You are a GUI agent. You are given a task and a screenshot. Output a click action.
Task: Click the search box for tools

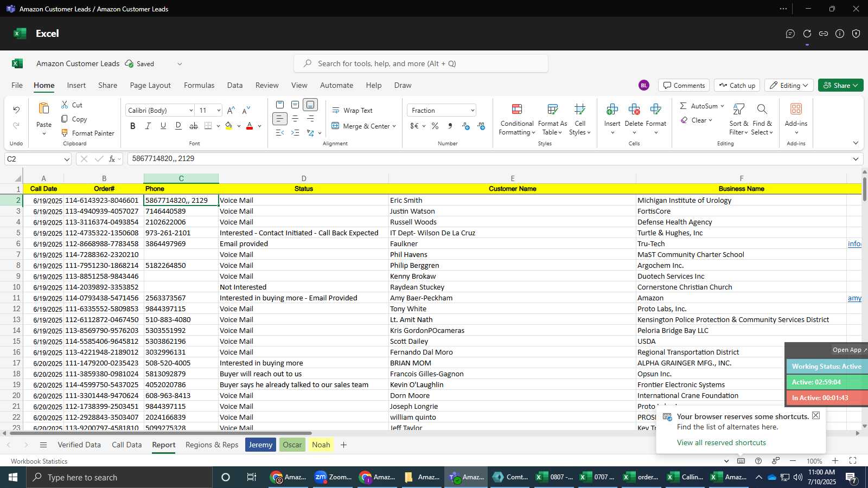click(x=421, y=63)
